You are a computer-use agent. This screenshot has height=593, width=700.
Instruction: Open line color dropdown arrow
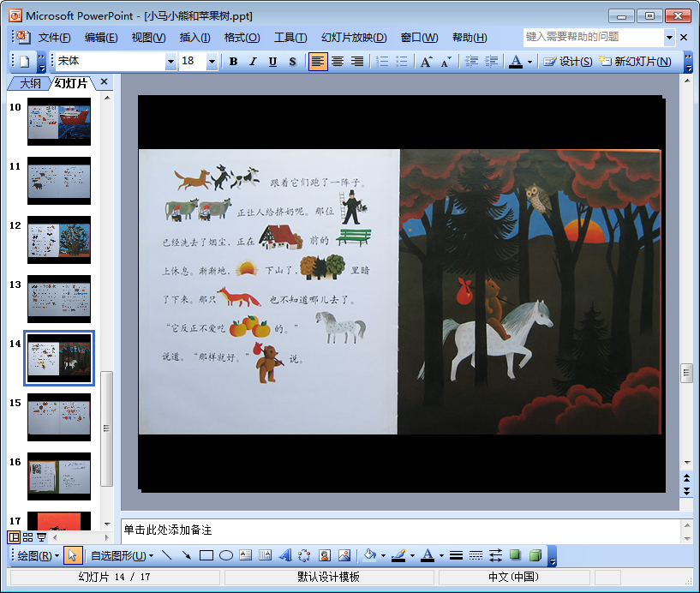(412, 555)
